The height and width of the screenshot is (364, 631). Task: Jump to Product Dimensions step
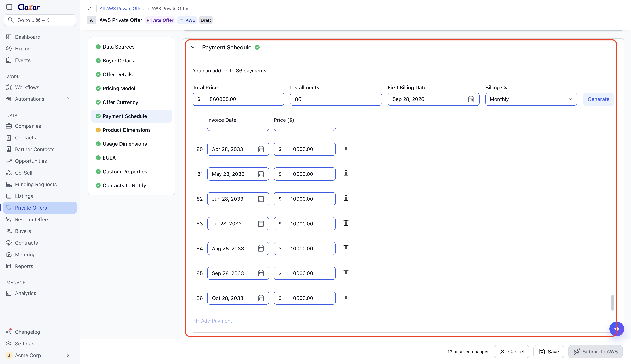point(131,130)
